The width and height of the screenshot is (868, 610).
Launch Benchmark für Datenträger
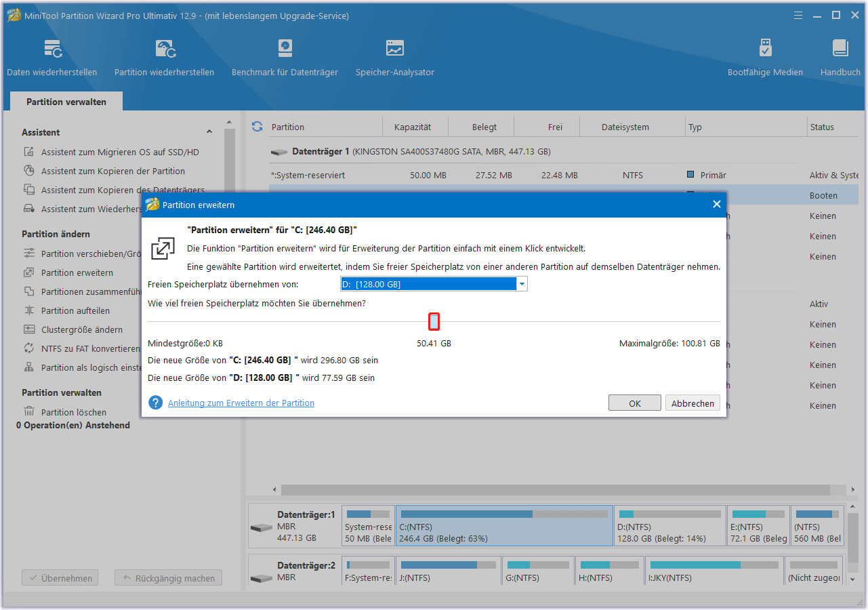tap(285, 58)
